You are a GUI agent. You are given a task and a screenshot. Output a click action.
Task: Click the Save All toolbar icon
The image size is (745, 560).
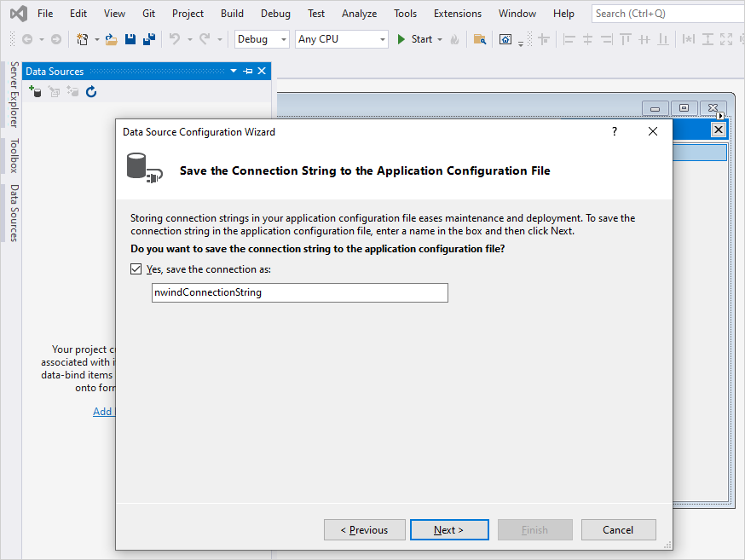tap(148, 39)
